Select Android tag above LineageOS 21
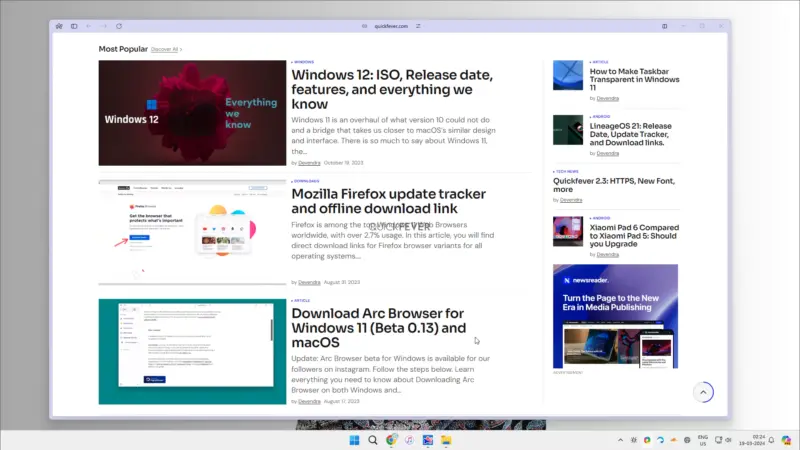The width and height of the screenshot is (800, 450). point(600,117)
